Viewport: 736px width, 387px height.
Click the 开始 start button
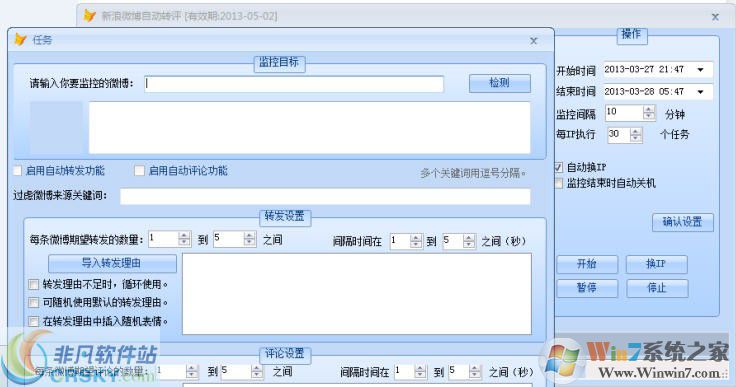click(587, 264)
